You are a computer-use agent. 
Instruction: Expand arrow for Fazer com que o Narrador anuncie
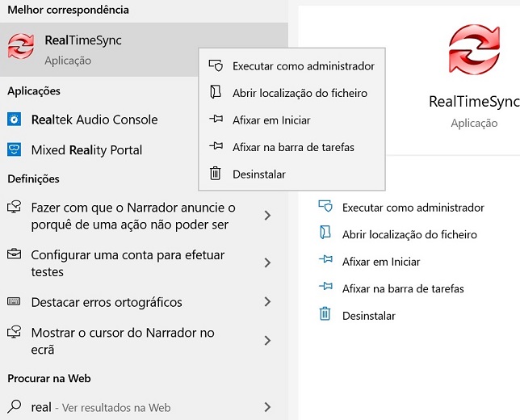click(267, 216)
